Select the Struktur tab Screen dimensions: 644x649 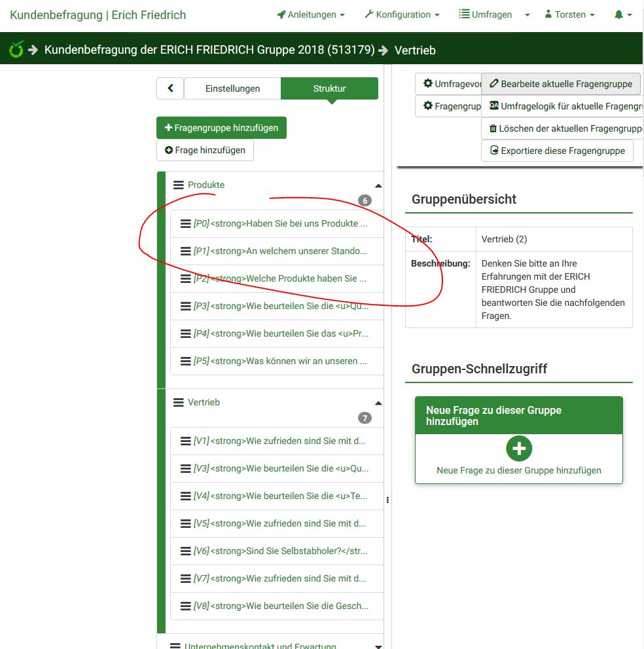[329, 88]
